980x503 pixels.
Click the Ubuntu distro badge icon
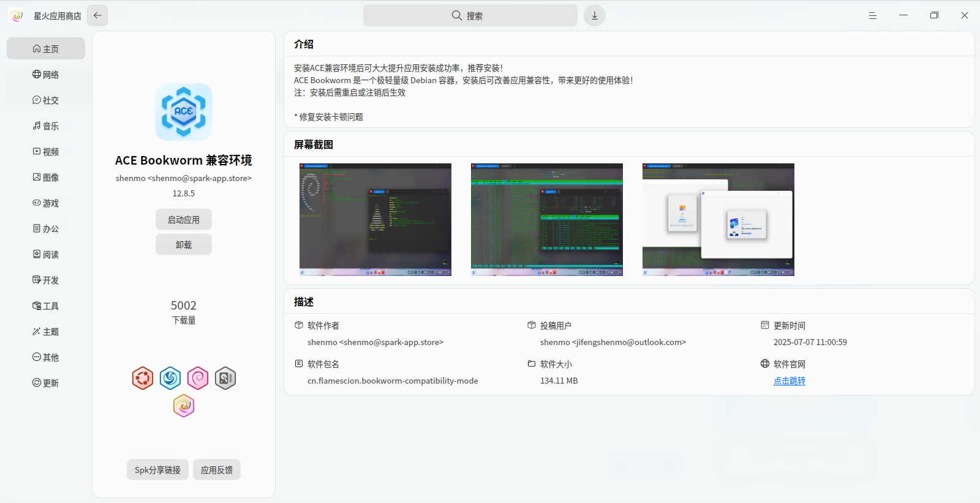(x=143, y=378)
